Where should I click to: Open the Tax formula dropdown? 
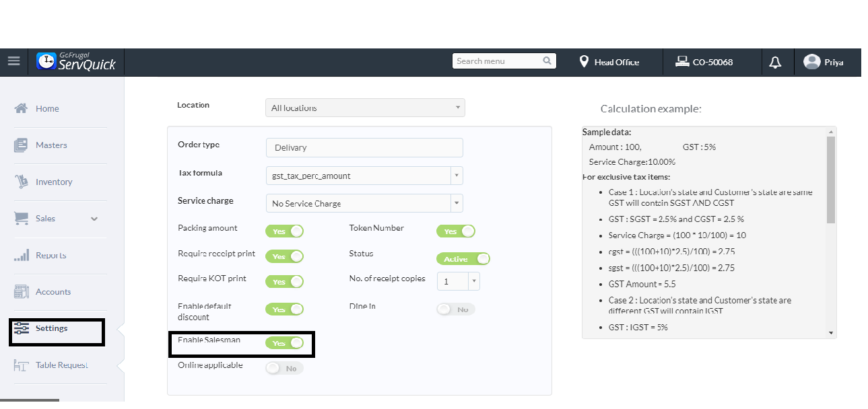click(x=364, y=176)
